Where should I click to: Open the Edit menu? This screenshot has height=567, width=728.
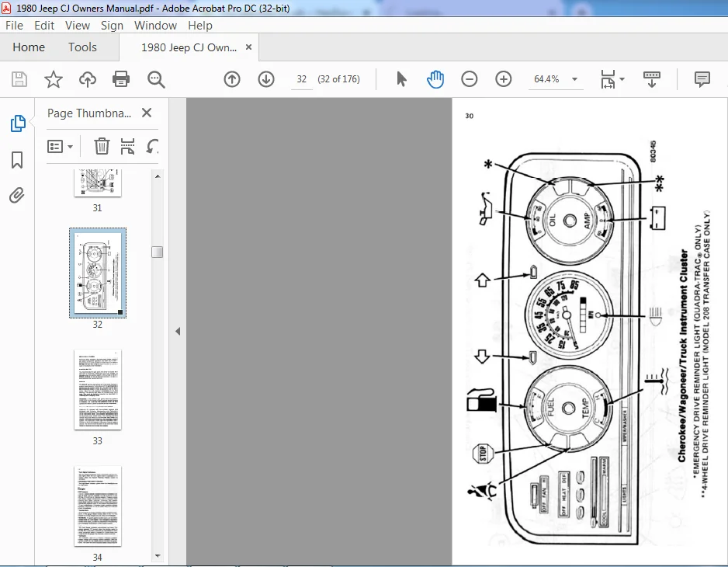(44, 26)
